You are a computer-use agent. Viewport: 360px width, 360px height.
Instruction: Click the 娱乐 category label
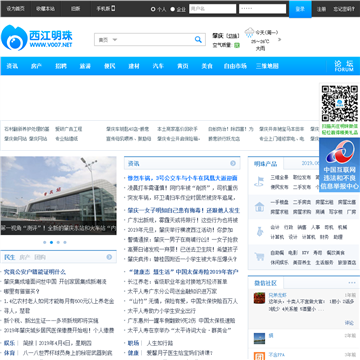click(x=9, y=343)
